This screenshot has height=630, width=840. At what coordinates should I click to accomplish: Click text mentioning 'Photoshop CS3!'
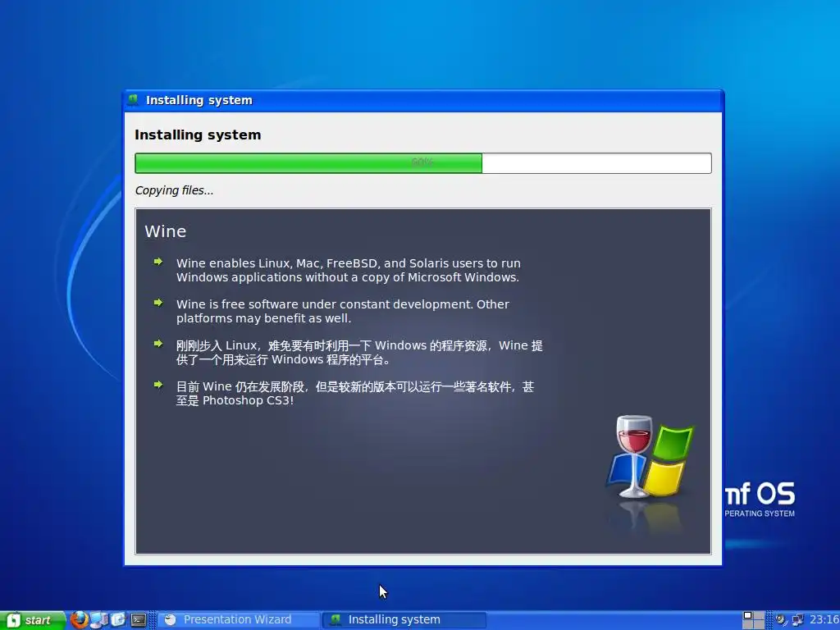(x=355, y=394)
